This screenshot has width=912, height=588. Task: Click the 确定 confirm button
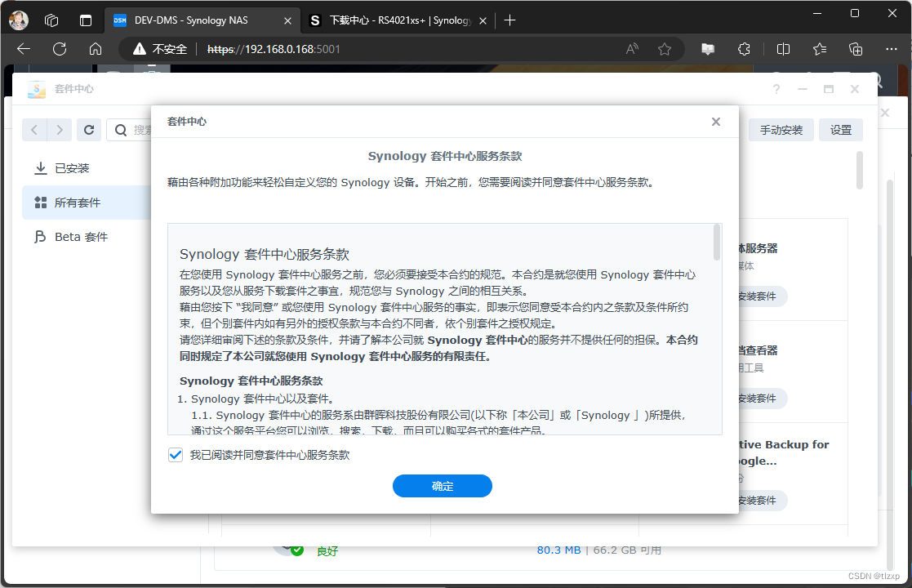(x=442, y=486)
